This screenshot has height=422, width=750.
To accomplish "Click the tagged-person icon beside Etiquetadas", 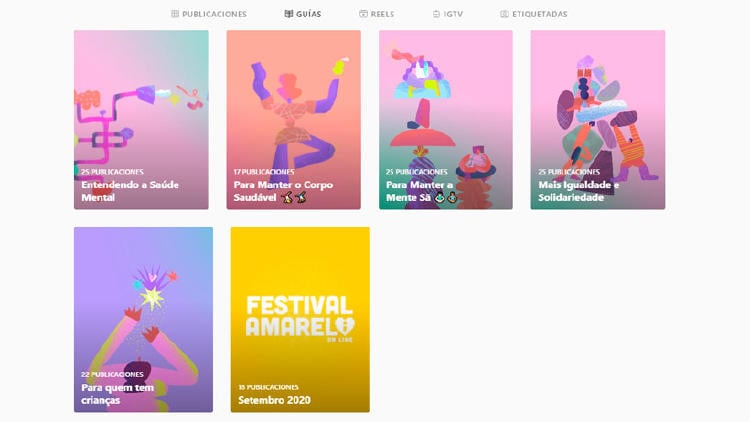I will tap(505, 14).
